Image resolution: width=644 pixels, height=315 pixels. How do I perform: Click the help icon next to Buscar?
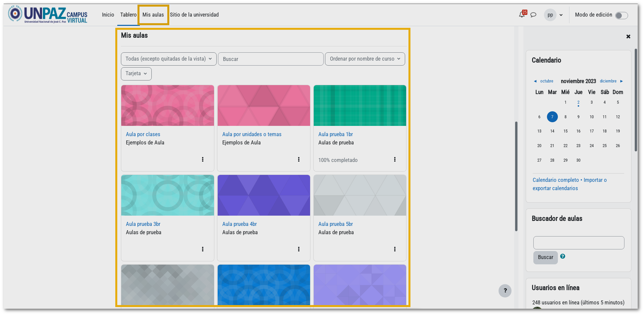tap(563, 256)
